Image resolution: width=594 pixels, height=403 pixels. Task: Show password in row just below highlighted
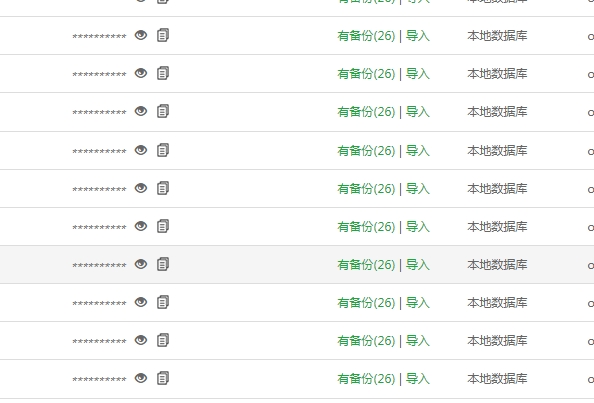coord(141,302)
